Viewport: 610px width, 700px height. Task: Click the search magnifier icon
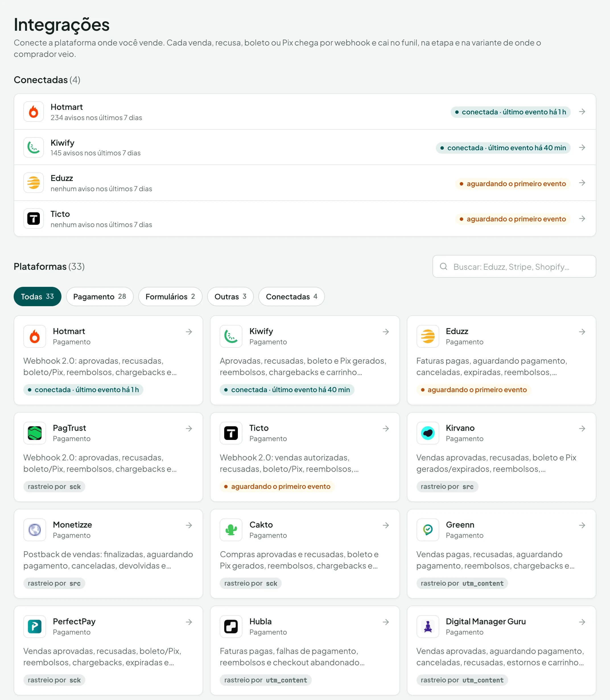click(x=444, y=267)
